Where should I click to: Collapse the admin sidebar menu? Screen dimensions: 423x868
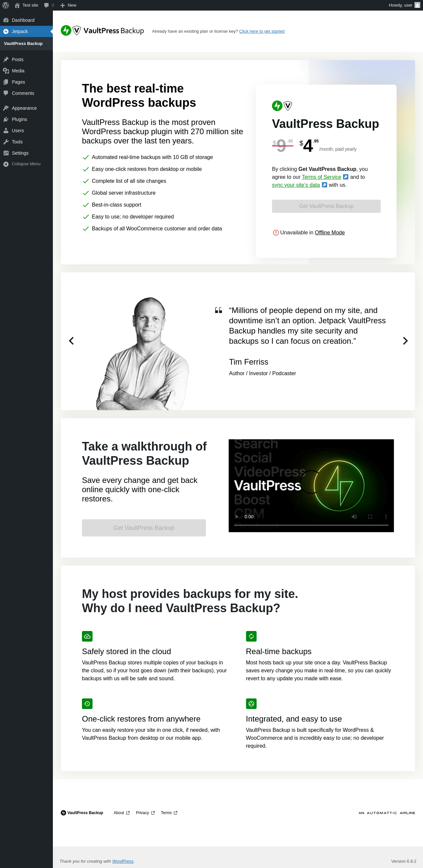click(26, 164)
